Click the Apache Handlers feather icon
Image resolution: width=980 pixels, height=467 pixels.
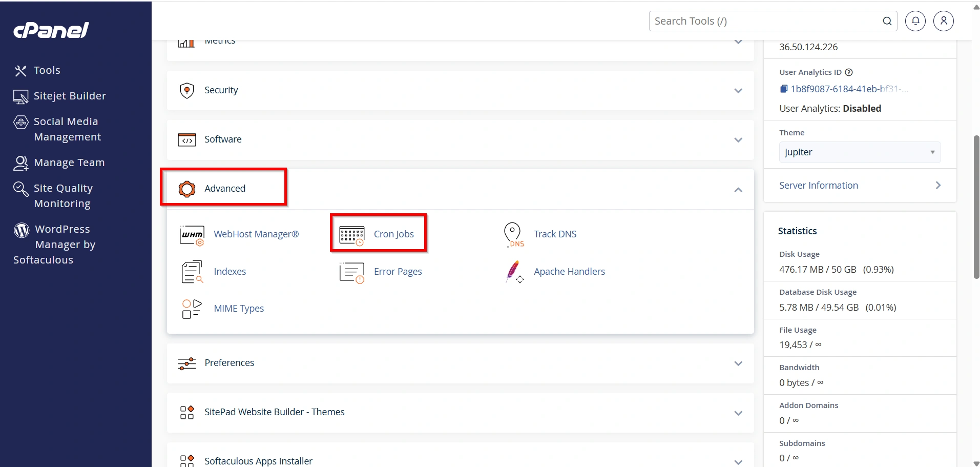click(514, 272)
